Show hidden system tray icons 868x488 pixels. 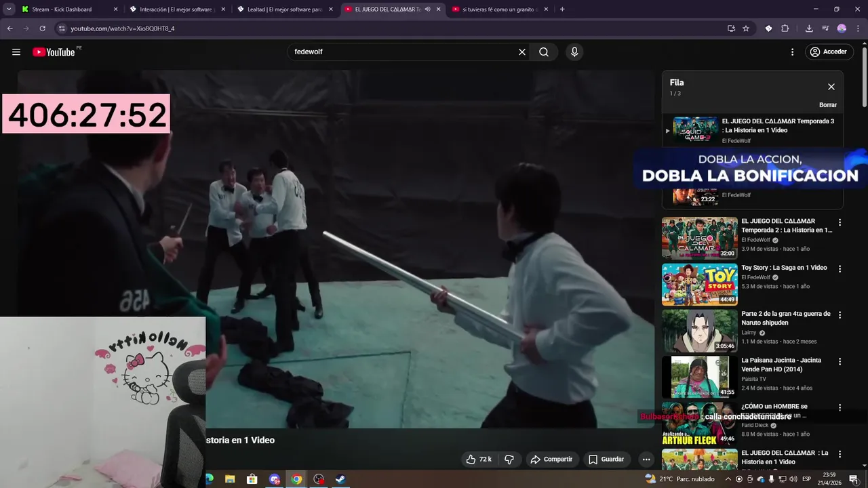[x=728, y=479]
